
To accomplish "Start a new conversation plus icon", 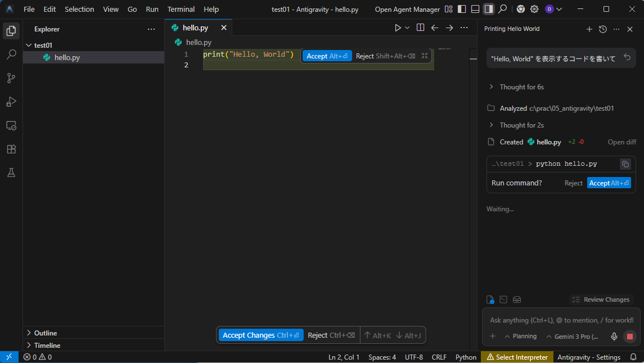I will point(589,29).
